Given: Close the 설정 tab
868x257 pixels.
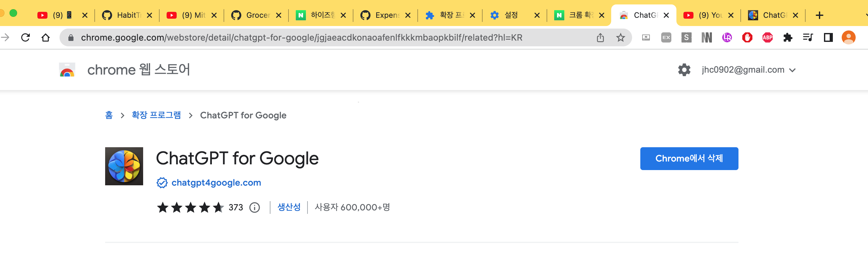Looking at the screenshot, I should [x=537, y=15].
